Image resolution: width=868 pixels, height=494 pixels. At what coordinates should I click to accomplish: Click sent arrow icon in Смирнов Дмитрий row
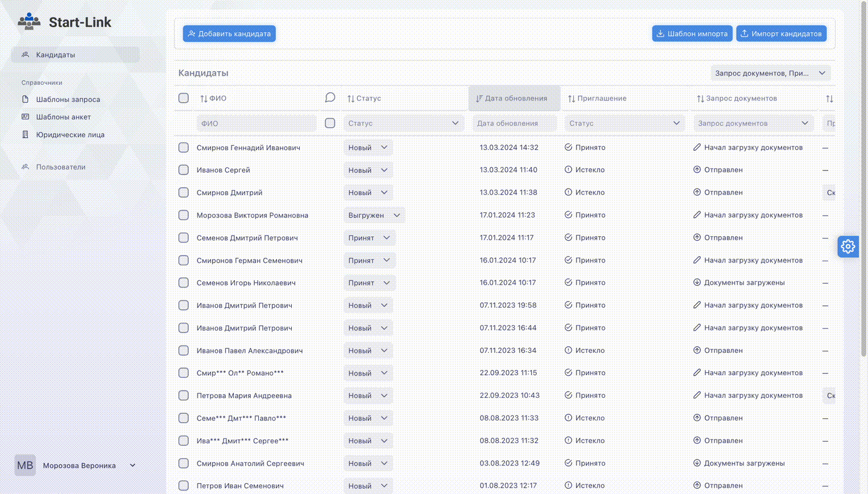click(697, 192)
